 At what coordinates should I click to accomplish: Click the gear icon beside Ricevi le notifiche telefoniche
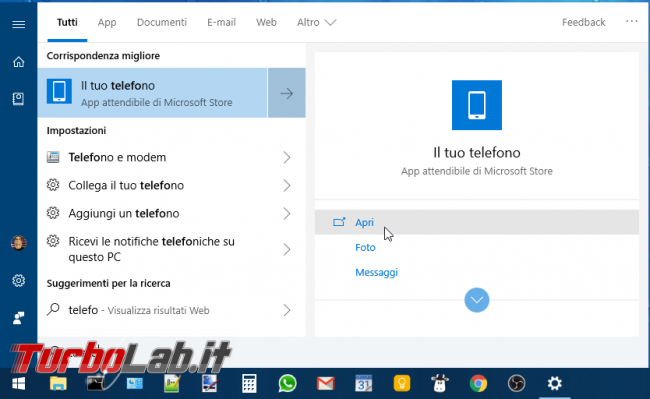(x=53, y=241)
